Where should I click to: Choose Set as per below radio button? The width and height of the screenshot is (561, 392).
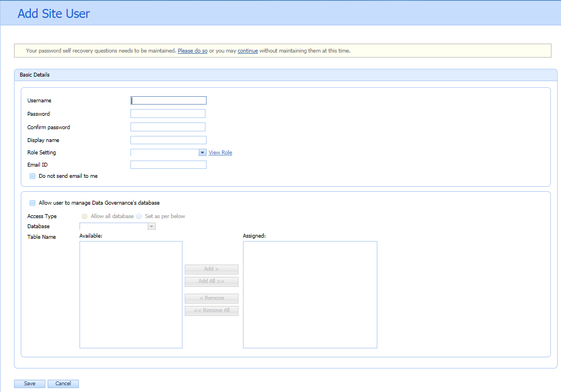pos(139,216)
